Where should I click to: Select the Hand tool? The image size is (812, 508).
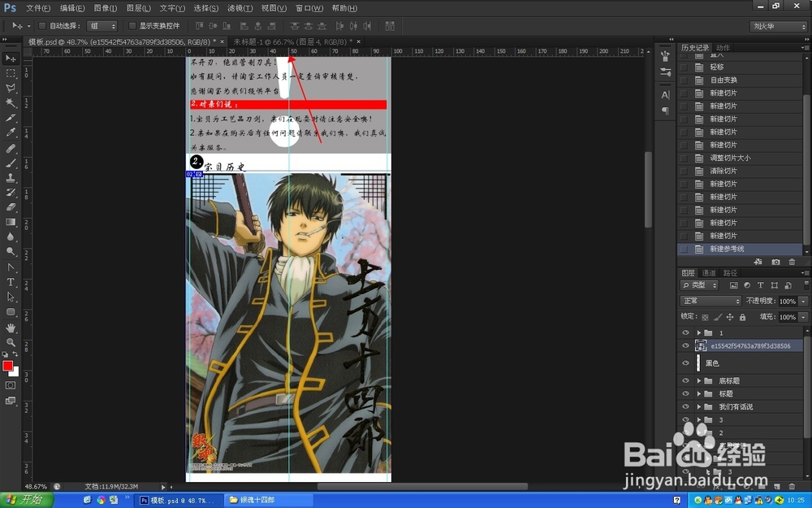point(11,328)
